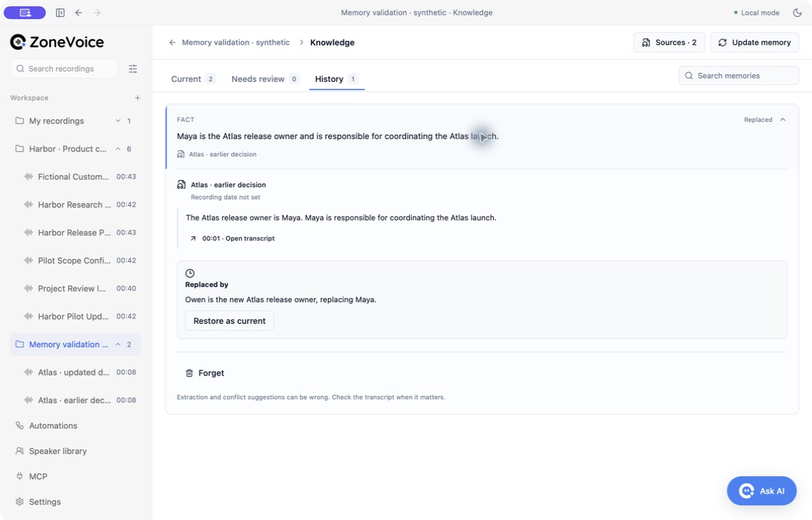Click waveform icon beside Fictional Custom...
The width and height of the screenshot is (812, 520).
(x=28, y=177)
